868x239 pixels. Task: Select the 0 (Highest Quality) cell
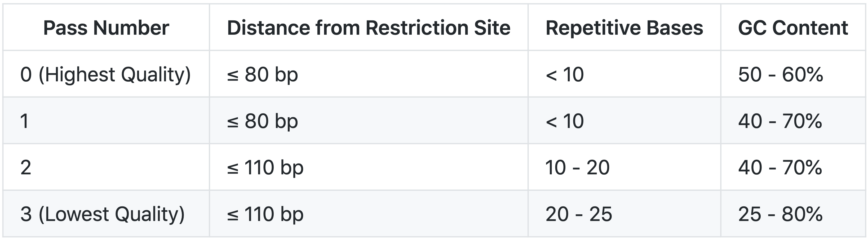tap(106, 74)
